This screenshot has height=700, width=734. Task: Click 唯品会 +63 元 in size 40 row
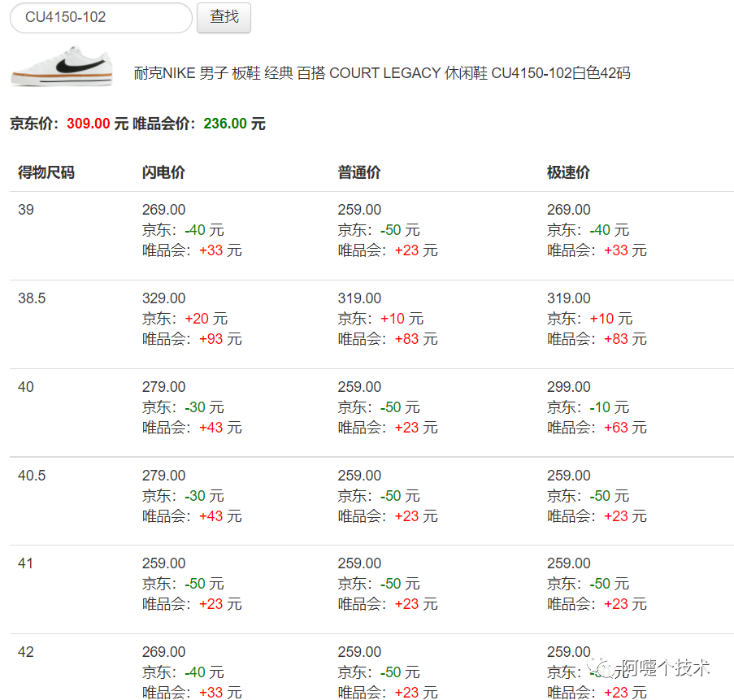597,427
